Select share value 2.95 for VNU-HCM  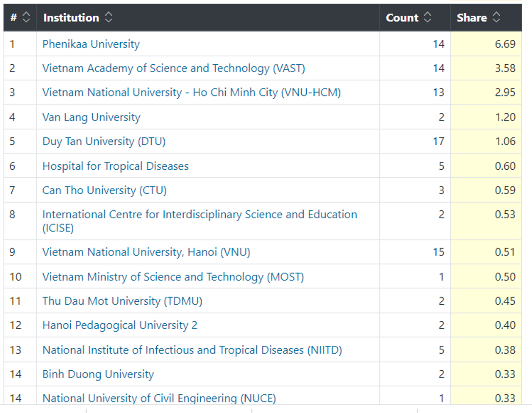pyautogui.click(x=505, y=92)
